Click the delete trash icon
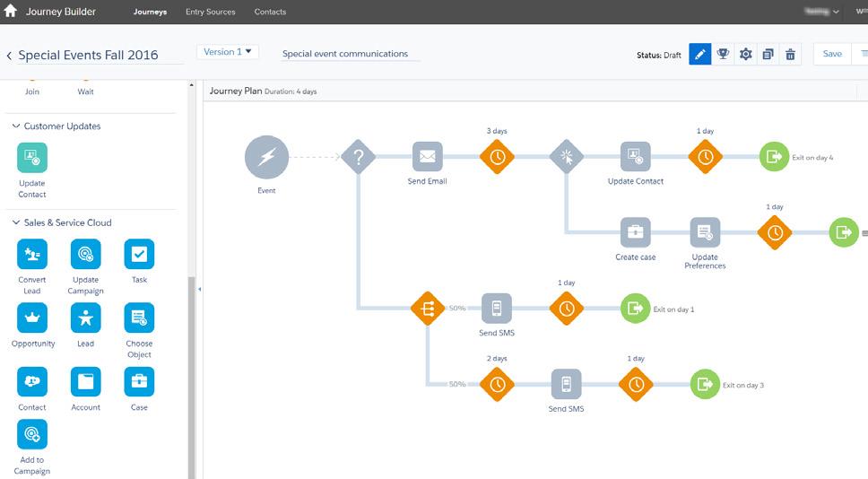 [x=791, y=54]
